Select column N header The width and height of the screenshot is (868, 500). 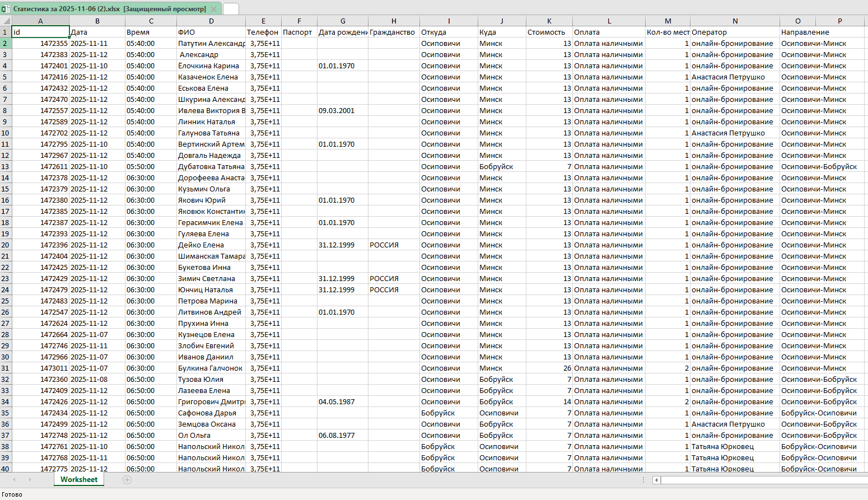coord(735,21)
